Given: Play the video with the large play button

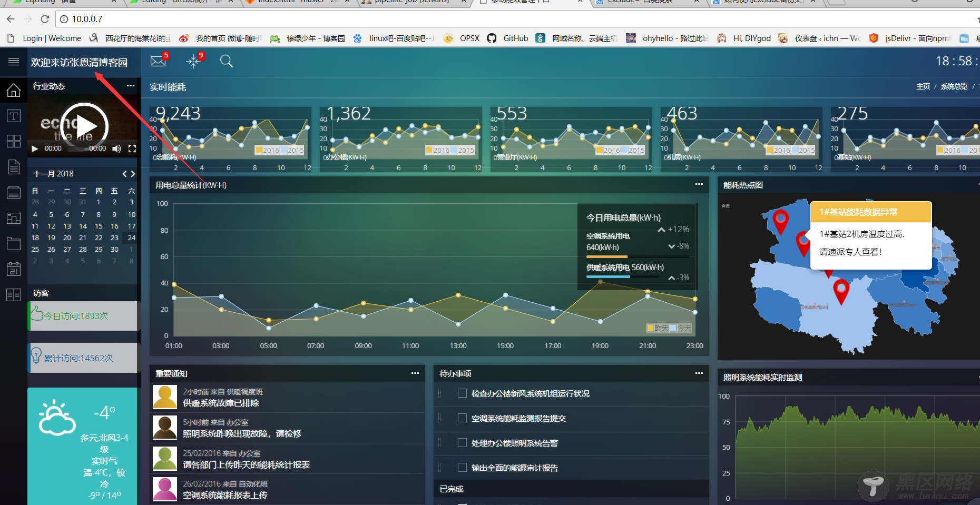Looking at the screenshot, I should [x=84, y=126].
